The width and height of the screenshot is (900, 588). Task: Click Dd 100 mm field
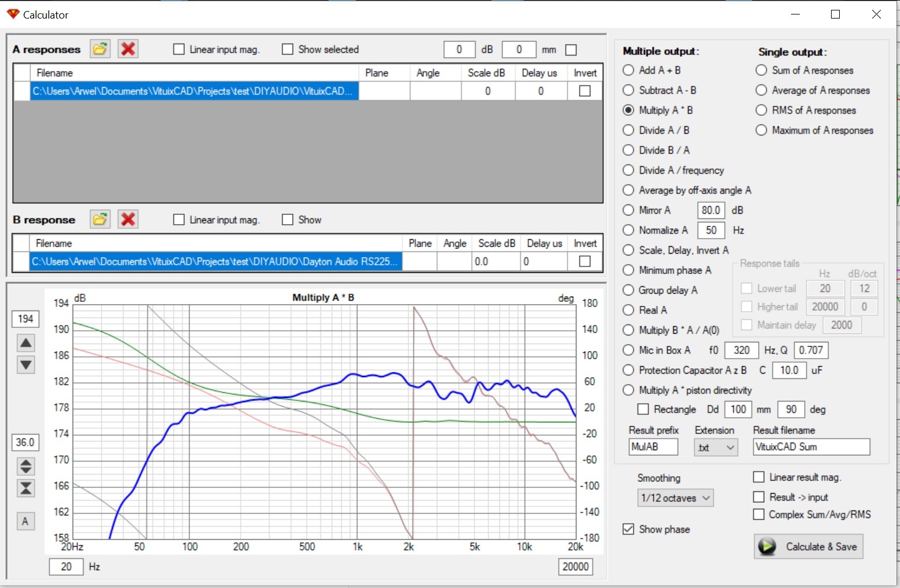[x=738, y=409]
